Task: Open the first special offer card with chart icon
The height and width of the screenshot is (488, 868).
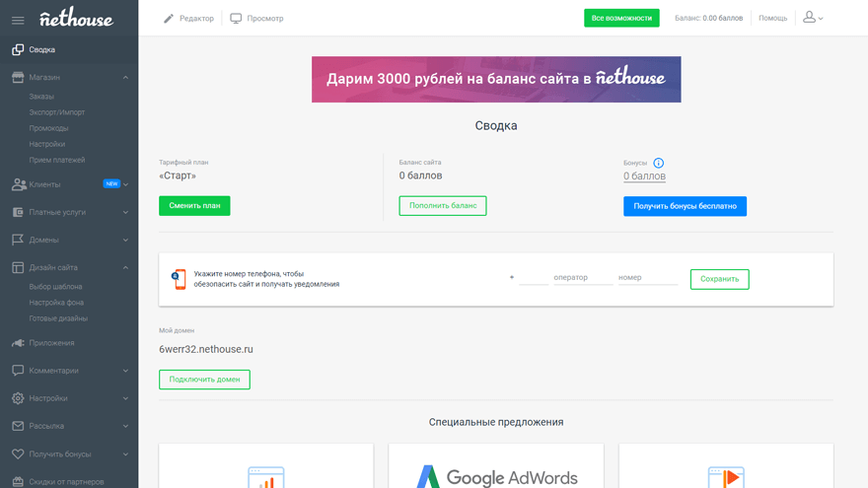Action: click(x=266, y=466)
